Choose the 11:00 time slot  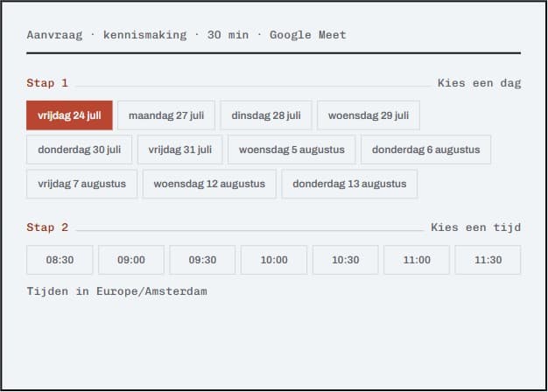pos(417,260)
